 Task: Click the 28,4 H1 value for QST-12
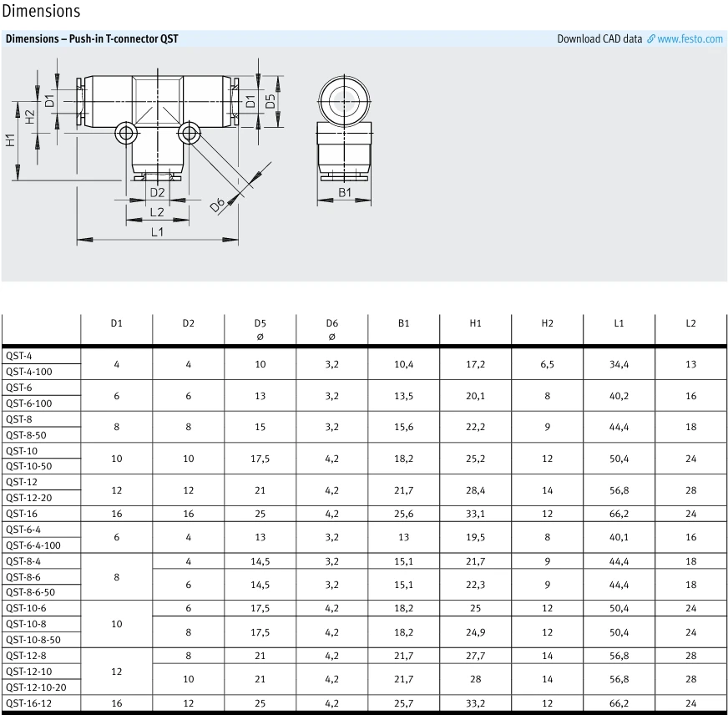click(x=475, y=490)
